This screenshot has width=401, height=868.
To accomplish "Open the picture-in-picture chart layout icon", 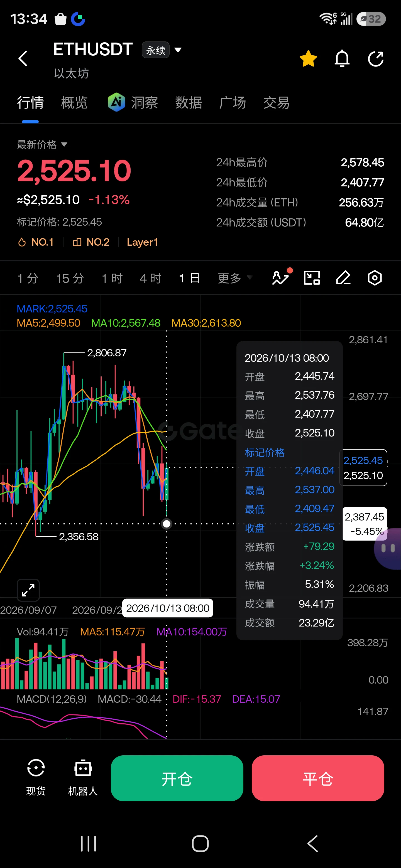I will [312, 278].
